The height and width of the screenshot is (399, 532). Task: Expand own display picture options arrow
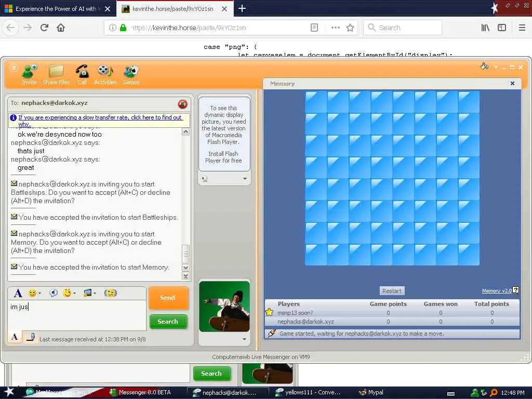coord(244,339)
